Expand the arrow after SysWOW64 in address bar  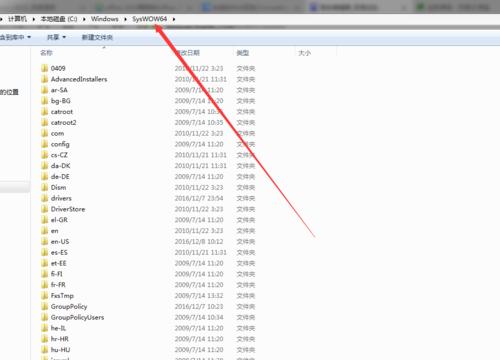coord(174,19)
